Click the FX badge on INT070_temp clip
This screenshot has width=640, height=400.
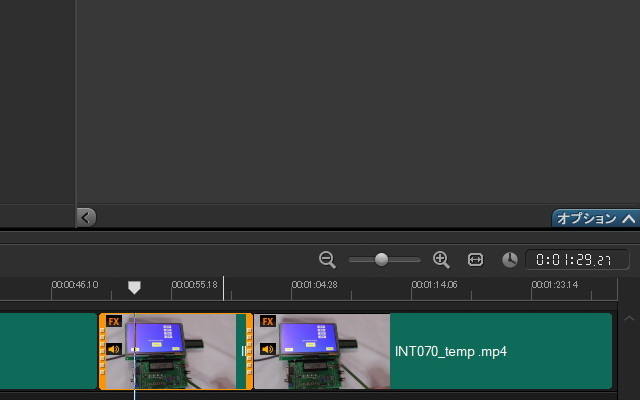click(x=268, y=322)
